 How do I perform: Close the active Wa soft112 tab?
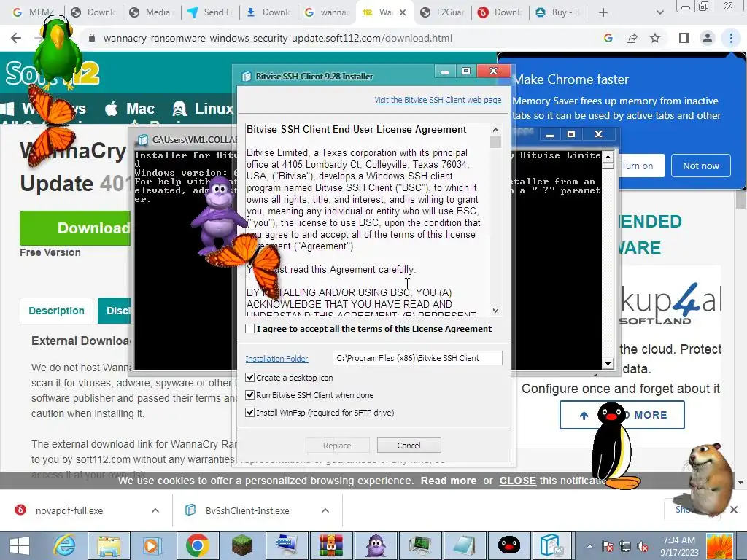tap(403, 12)
